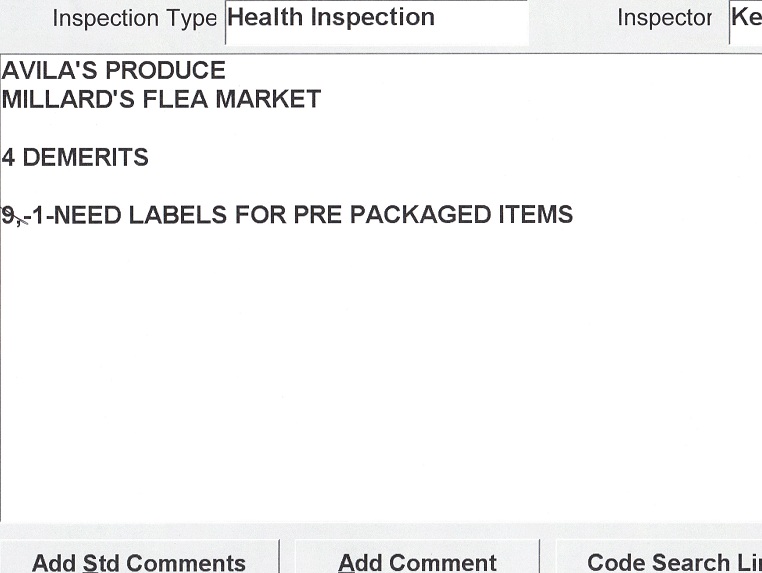Click the Inspector label text
The width and height of the screenshot is (762, 573).
click(664, 19)
